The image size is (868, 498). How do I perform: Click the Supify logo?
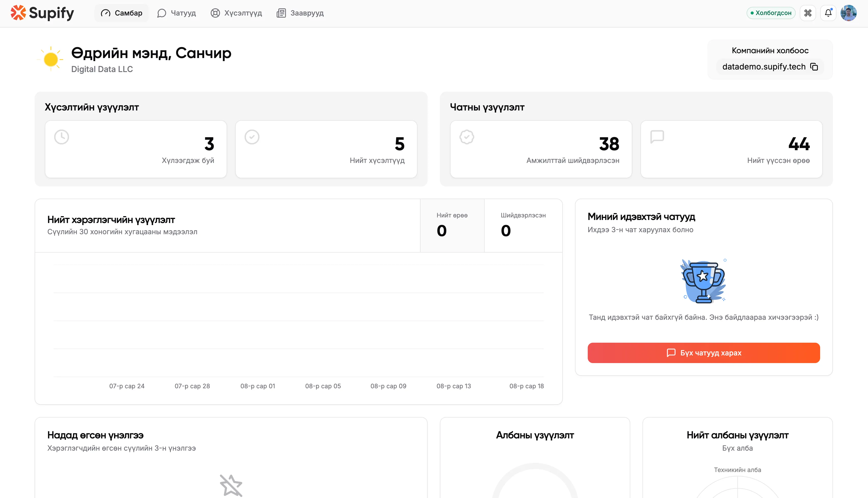pyautogui.click(x=42, y=13)
